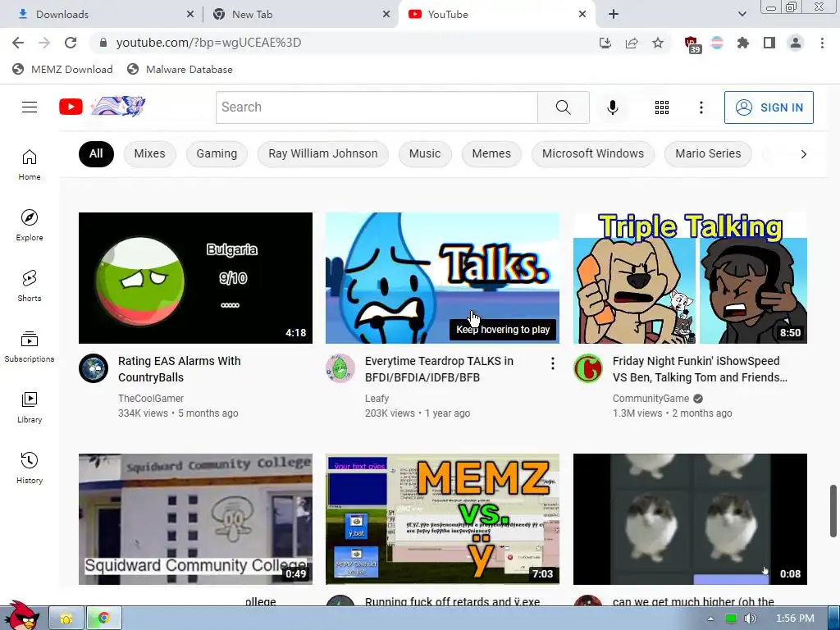
Task: Open the MEMZ Download bookmark
Action: tap(62, 69)
